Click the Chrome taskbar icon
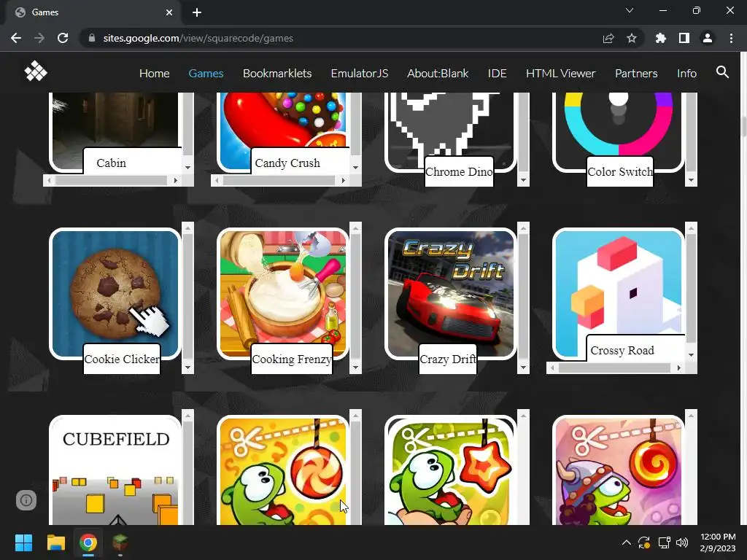This screenshot has height=560, width=747. click(x=88, y=542)
